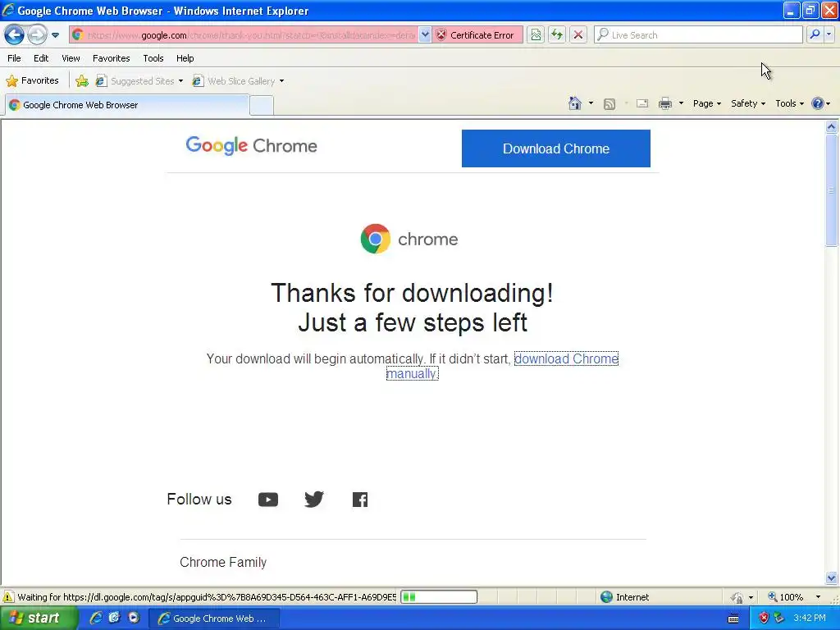Click the 3:42 PM system clock
840x630 pixels.
click(810, 619)
